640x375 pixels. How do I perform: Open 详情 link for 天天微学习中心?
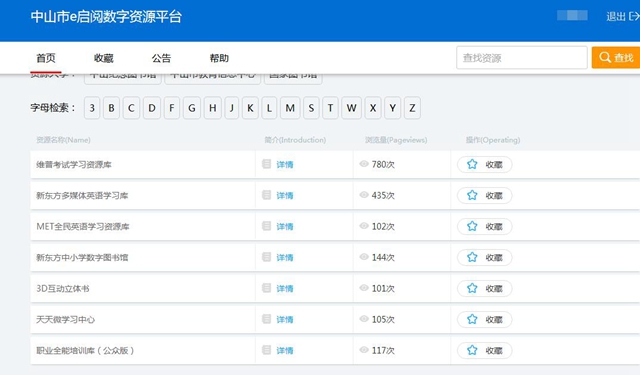(285, 320)
